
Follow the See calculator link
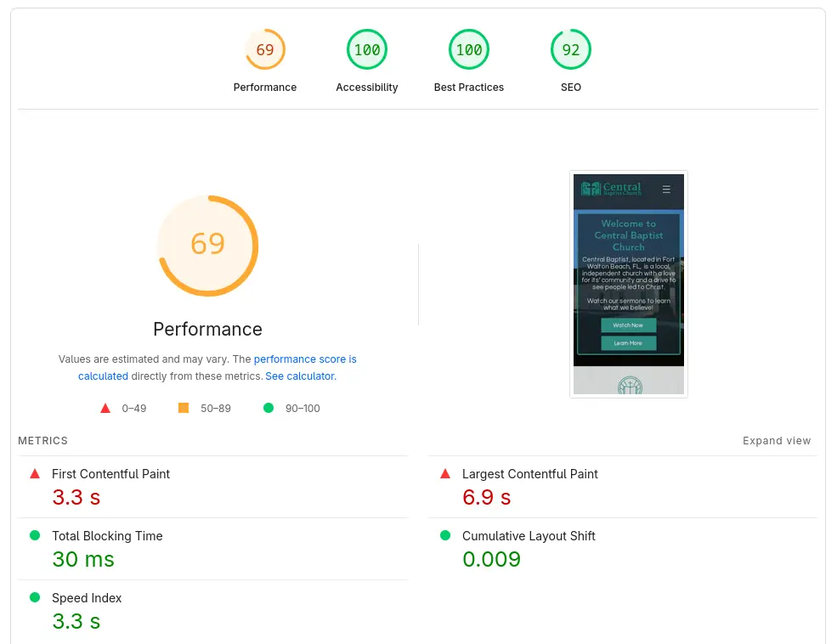point(299,376)
